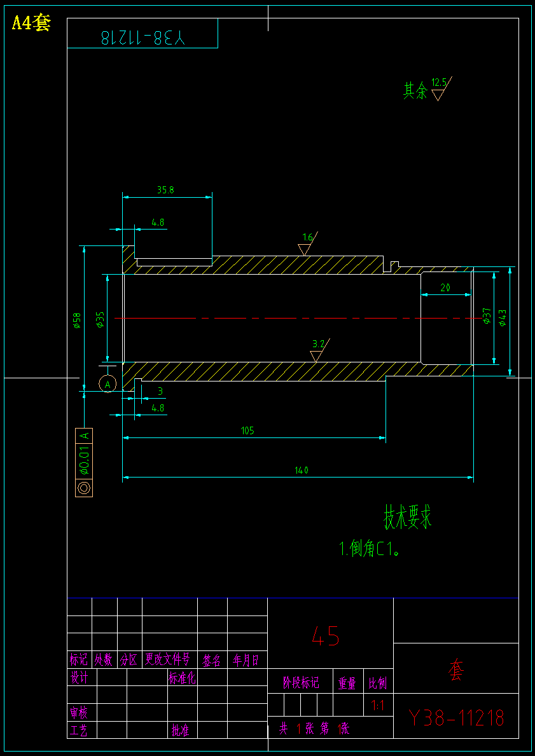Click the "年月日" cell
This screenshot has width=535, height=756.
[247, 659]
